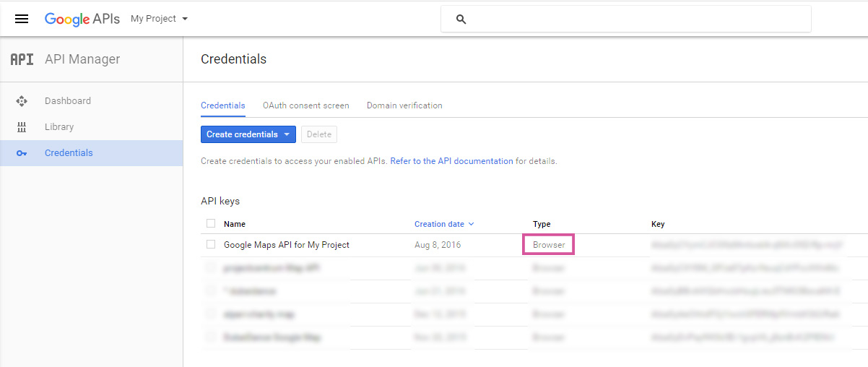Image resolution: width=868 pixels, height=367 pixels.
Task: Click the Credentials page heading
Action: (x=234, y=59)
